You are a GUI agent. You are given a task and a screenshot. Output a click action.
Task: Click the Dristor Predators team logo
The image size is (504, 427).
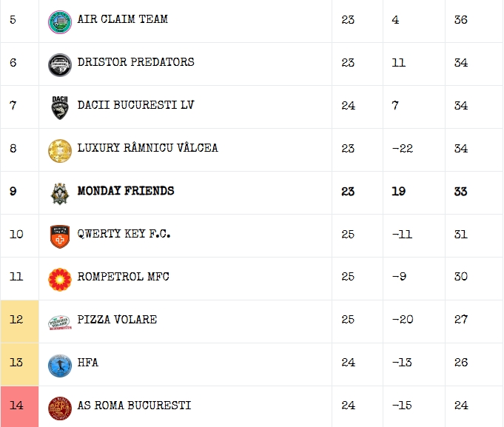pos(60,64)
